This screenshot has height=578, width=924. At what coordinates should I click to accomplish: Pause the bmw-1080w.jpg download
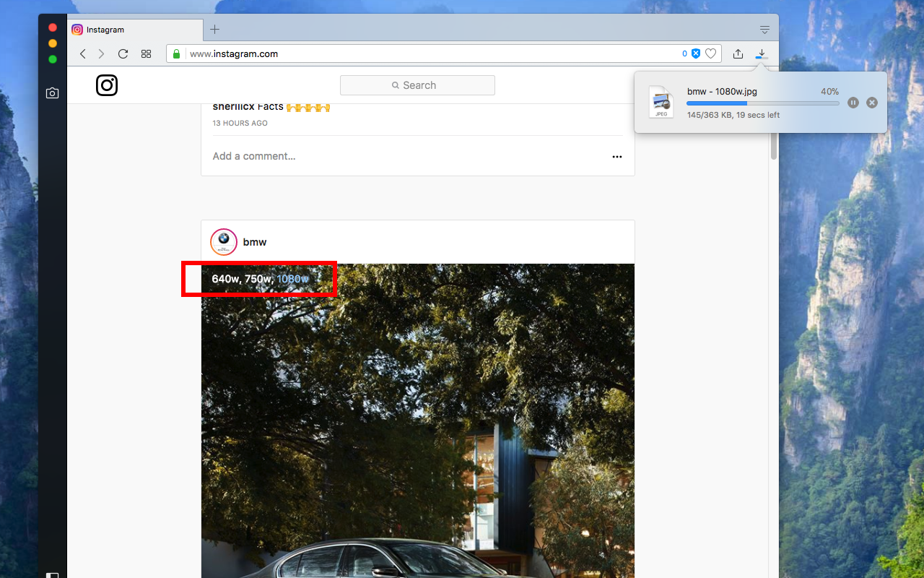point(853,103)
